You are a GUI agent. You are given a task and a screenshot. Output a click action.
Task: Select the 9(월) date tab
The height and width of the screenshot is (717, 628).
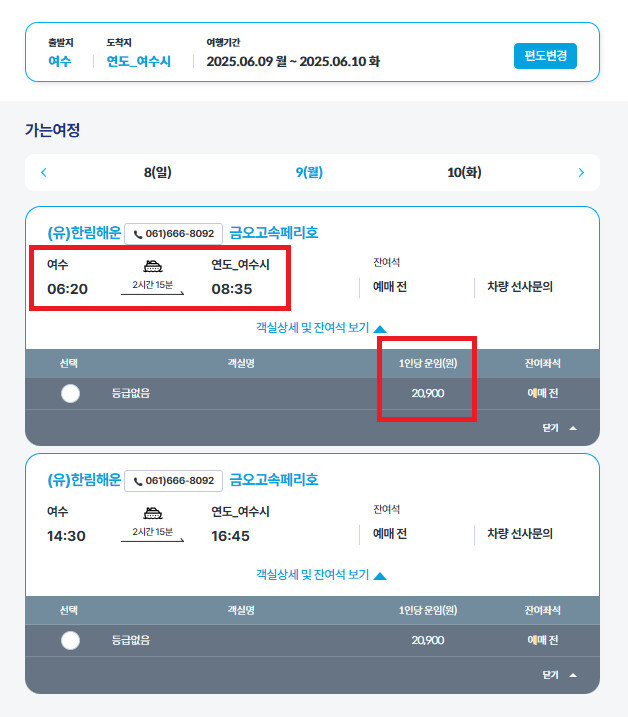(309, 173)
